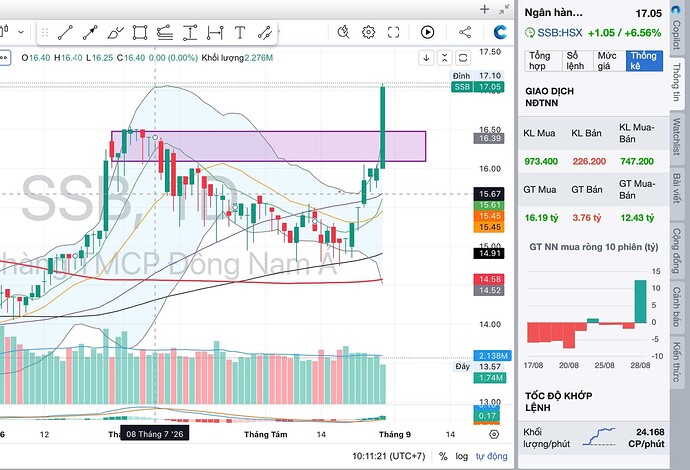Image resolution: width=690 pixels, height=470 pixels.
Task: Open chart settings gear
Action: (x=368, y=32)
